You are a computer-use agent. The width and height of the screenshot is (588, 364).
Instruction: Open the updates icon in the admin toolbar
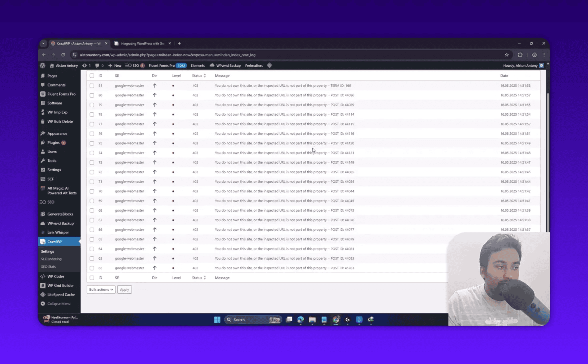85,65
